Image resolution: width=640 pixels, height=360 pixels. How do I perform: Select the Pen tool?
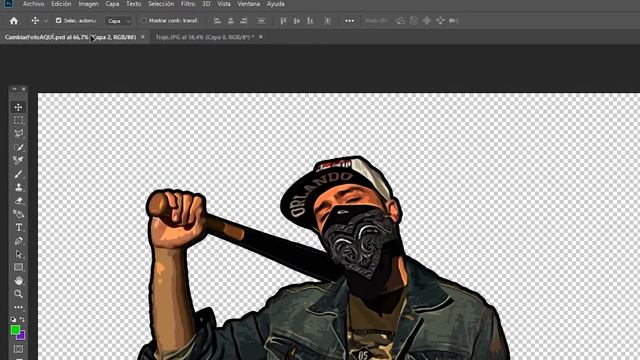click(x=18, y=241)
